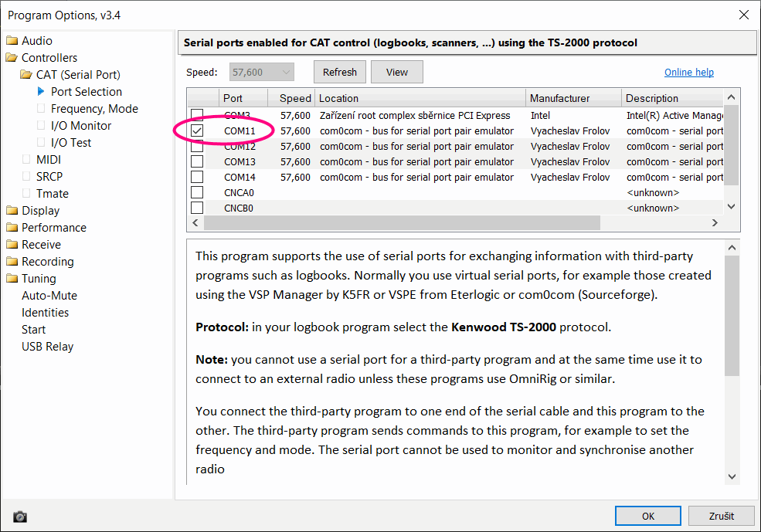The height and width of the screenshot is (532, 761).
Task: Click port list scroll-down arrow
Action: 732,207
